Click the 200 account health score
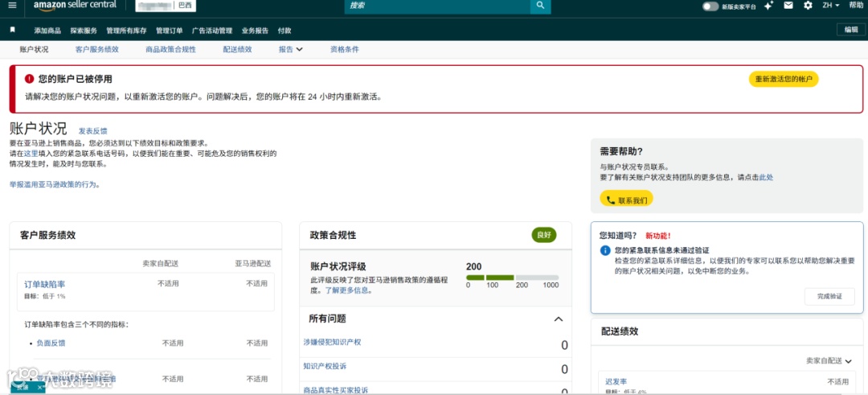Screen dimensions: 868x395 point(474,266)
